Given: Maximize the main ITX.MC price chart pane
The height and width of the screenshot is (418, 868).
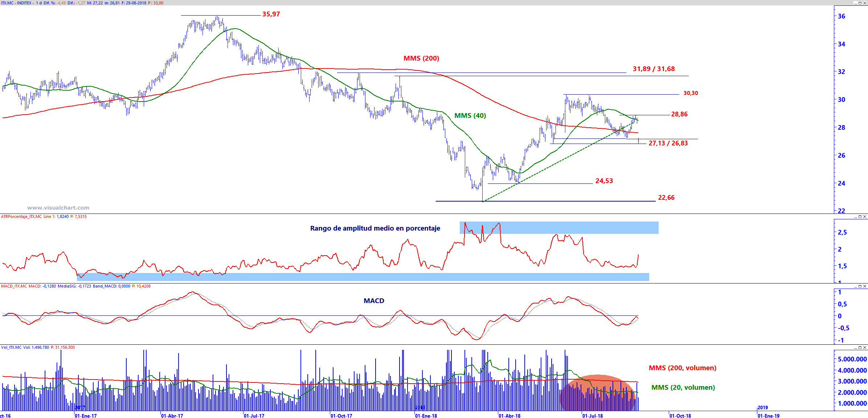Looking at the screenshot, I should coord(860,3).
